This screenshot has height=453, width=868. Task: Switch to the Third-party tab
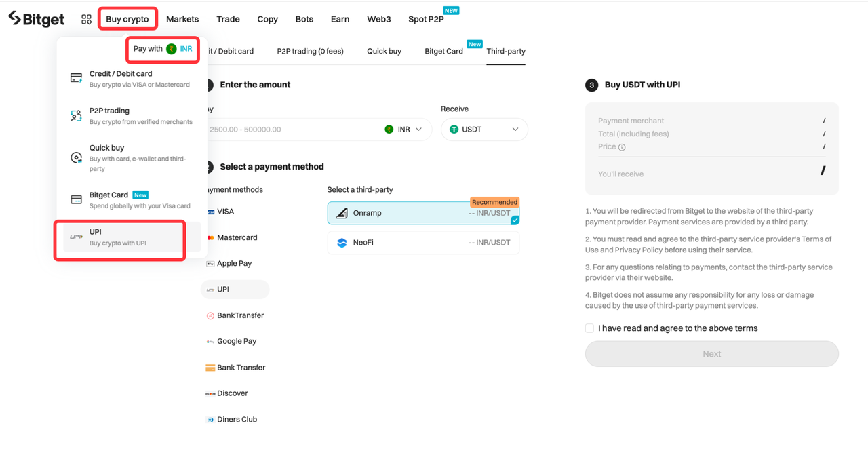[x=506, y=51]
